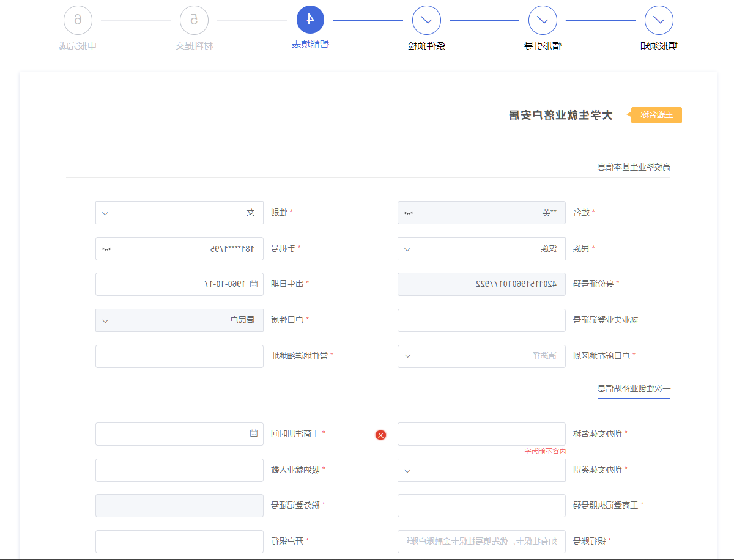The image size is (734, 560).
Task: Click the step 5 circle for 材料提交
Action: point(194,20)
